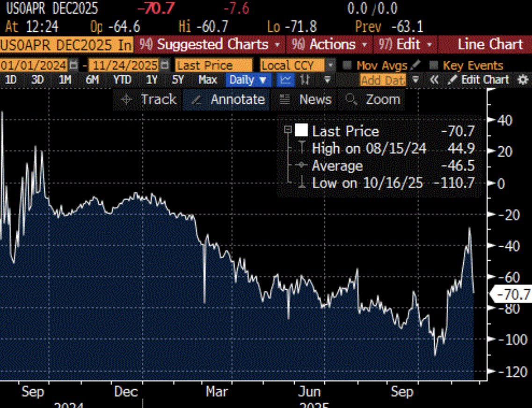Select Max time range
The width and height of the screenshot is (532, 408).
[208, 80]
